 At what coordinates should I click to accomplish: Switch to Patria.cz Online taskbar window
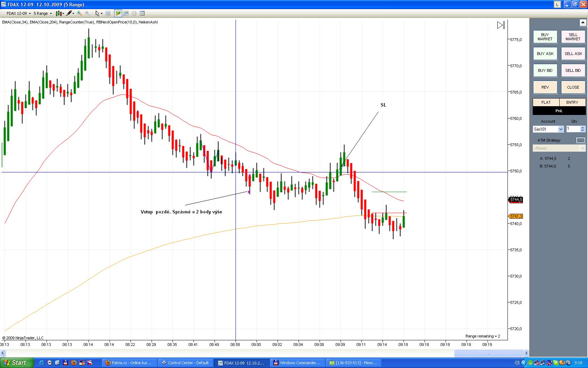129,363
